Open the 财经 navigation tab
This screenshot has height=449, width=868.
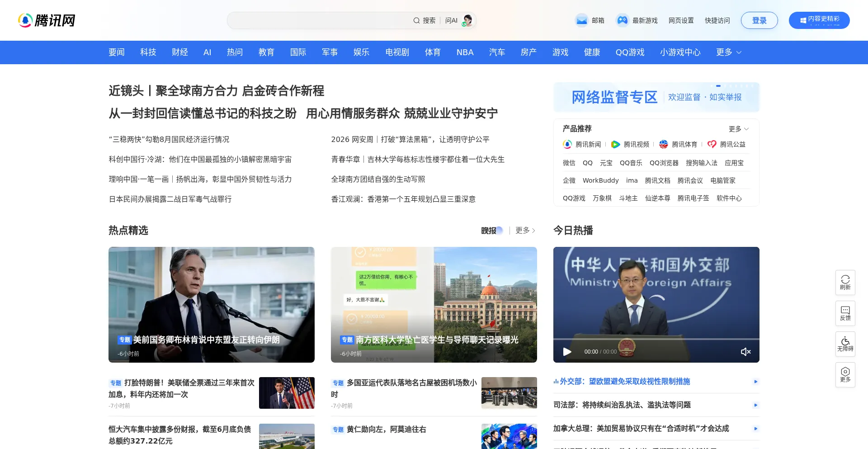(x=180, y=52)
